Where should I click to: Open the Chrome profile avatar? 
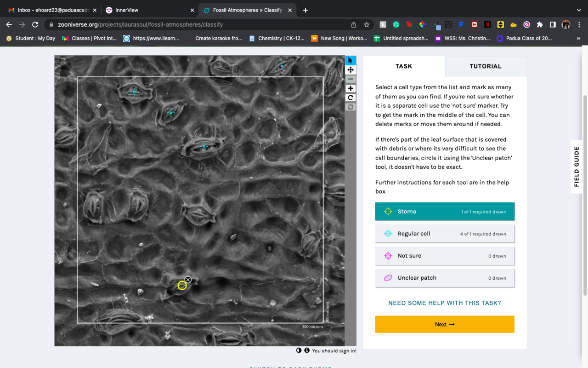click(x=566, y=24)
